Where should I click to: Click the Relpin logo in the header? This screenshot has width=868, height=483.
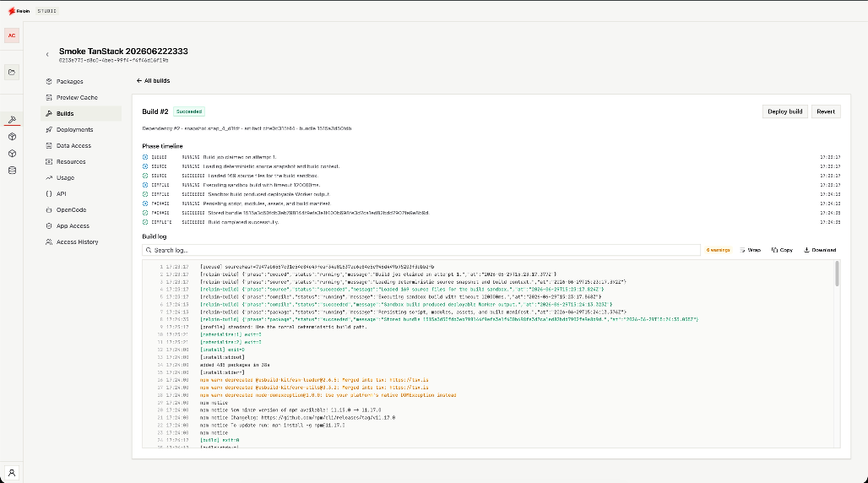(19, 10)
